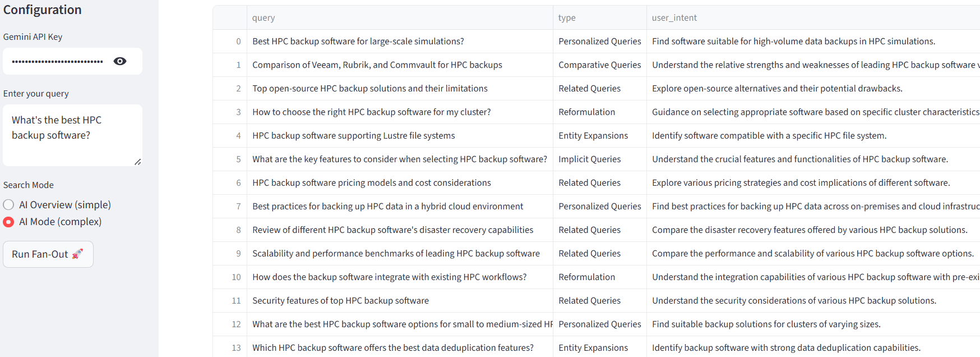Click the query text area
Screen dimensions: 980x357
click(x=72, y=135)
